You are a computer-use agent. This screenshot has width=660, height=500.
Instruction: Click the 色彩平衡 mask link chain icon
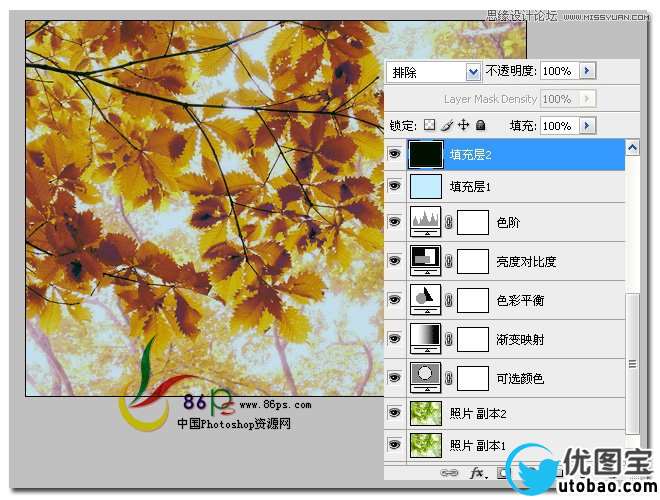click(x=449, y=300)
